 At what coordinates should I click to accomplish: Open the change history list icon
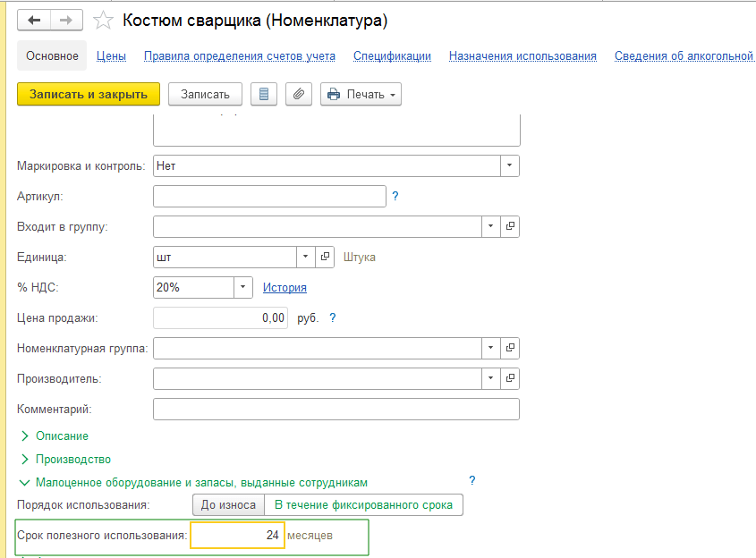pos(264,93)
